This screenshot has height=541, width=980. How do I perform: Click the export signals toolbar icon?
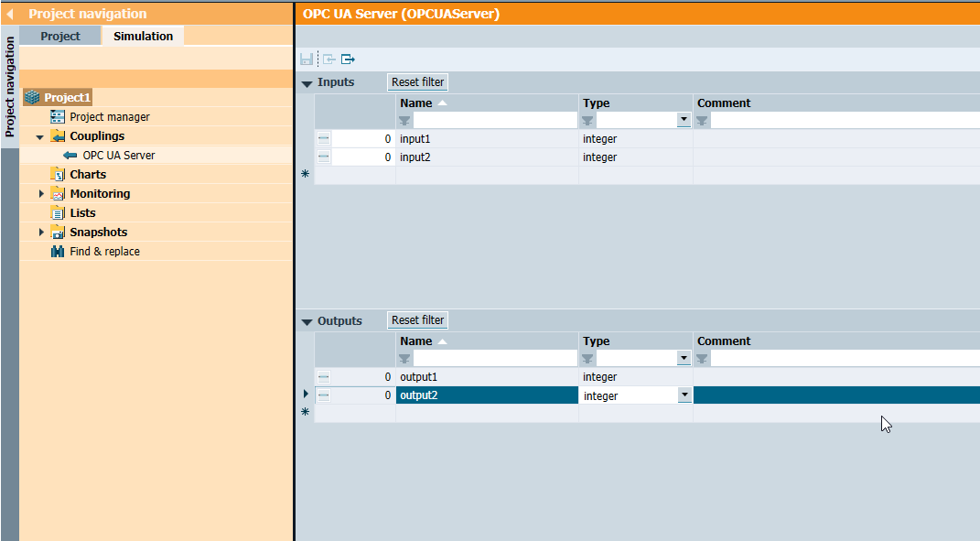[348, 60]
